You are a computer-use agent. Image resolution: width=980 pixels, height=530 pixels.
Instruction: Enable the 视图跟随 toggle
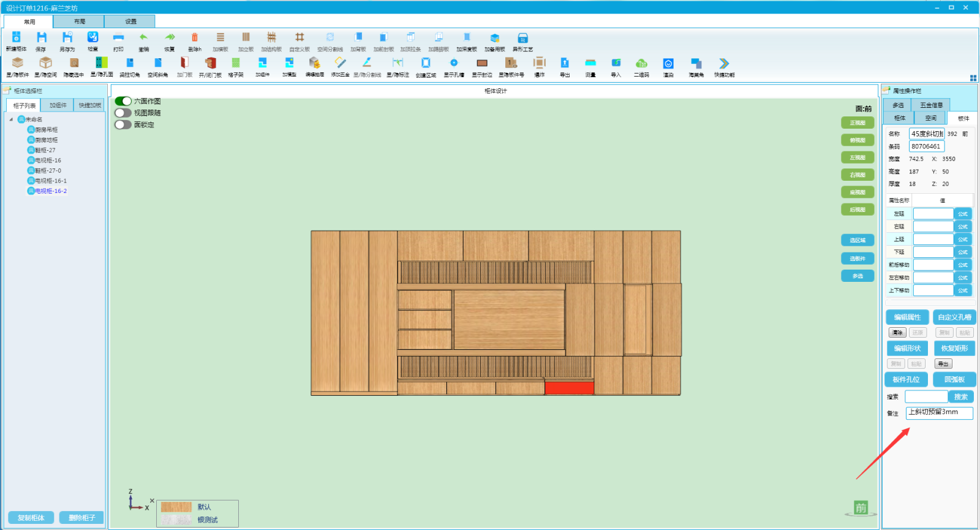[x=123, y=113]
